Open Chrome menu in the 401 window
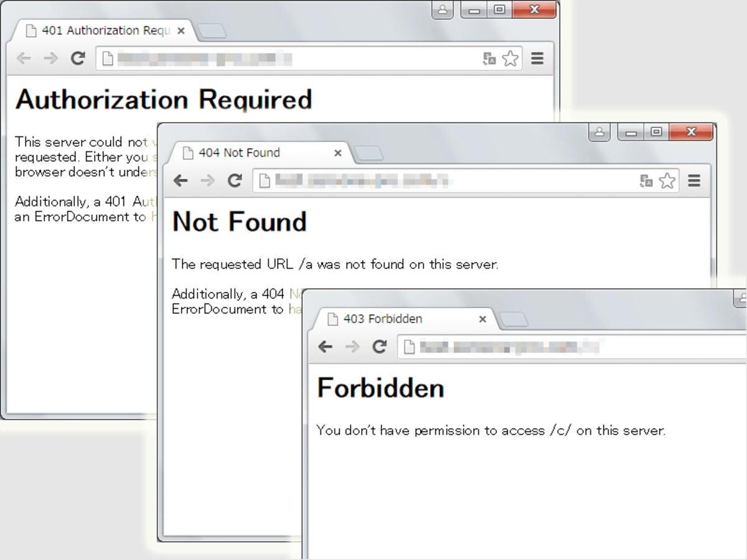Viewport: 747px width, 560px height. click(537, 58)
